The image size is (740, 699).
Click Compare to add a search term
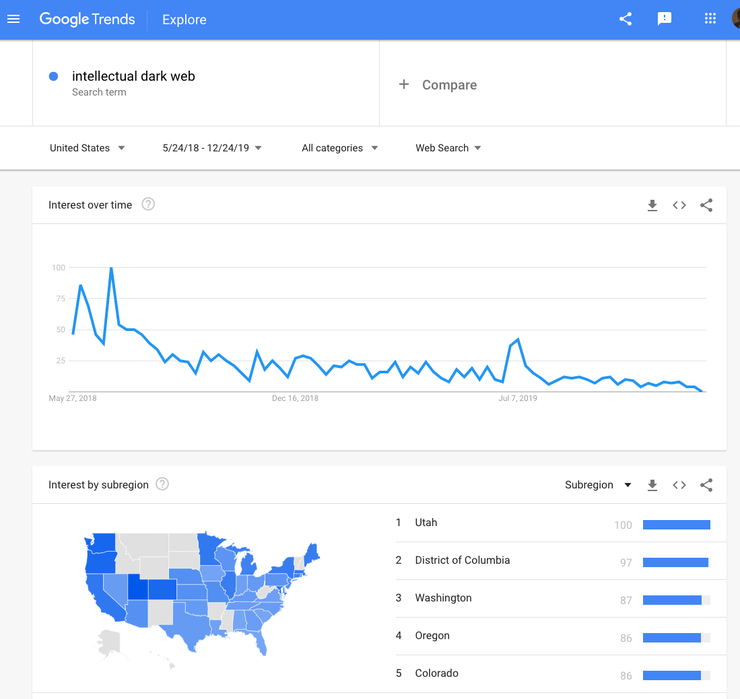pos(437,85)
